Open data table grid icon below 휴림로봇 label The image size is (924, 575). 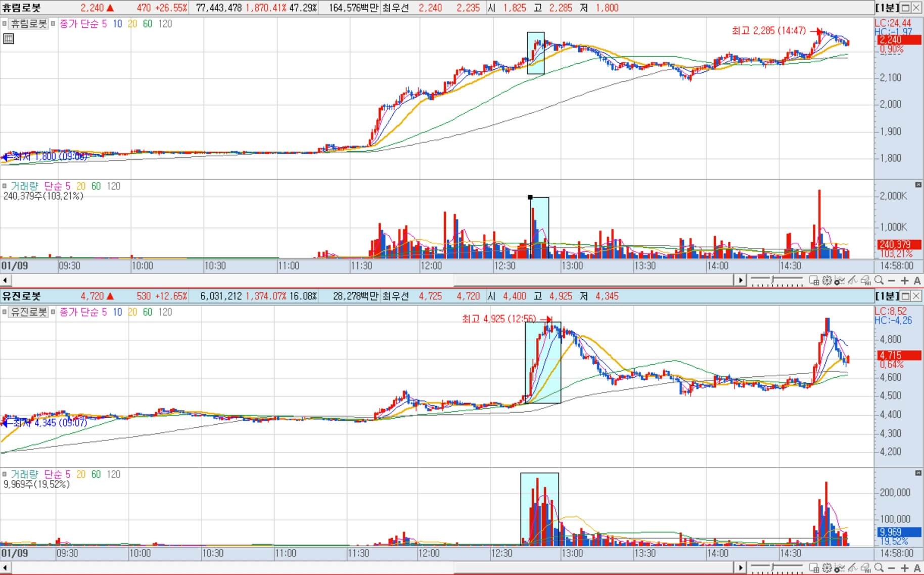coord(9,38)
